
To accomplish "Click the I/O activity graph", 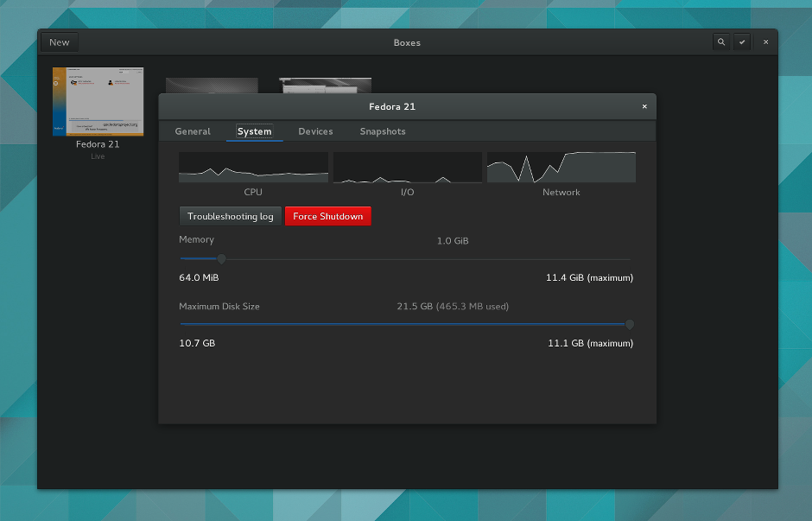I will tap(408, 168).
